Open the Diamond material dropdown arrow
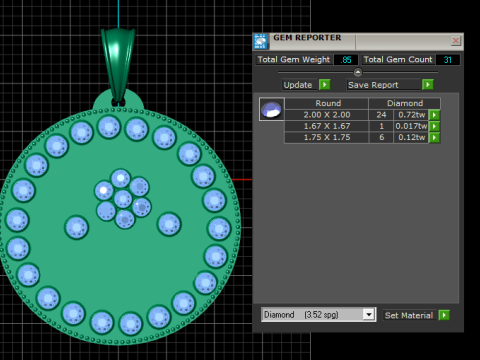Screen dimensions: 480x360 pyautogui.click(x=368, y=315)
